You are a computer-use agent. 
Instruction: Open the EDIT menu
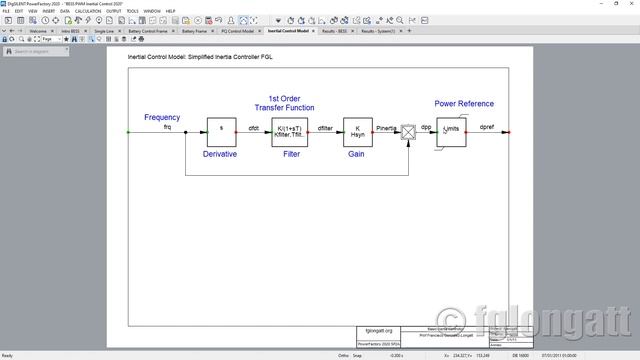(x=19, y=11)
